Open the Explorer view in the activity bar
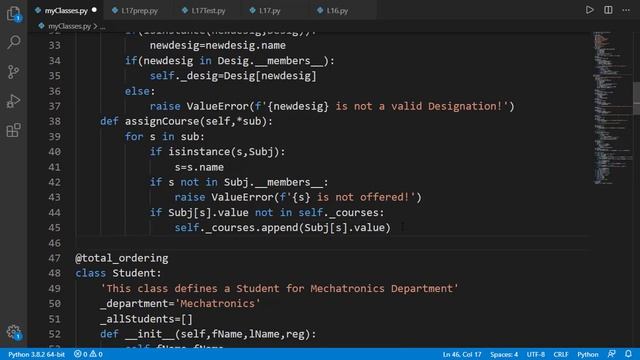The image size is (640, 360). (x=13, y=14)
